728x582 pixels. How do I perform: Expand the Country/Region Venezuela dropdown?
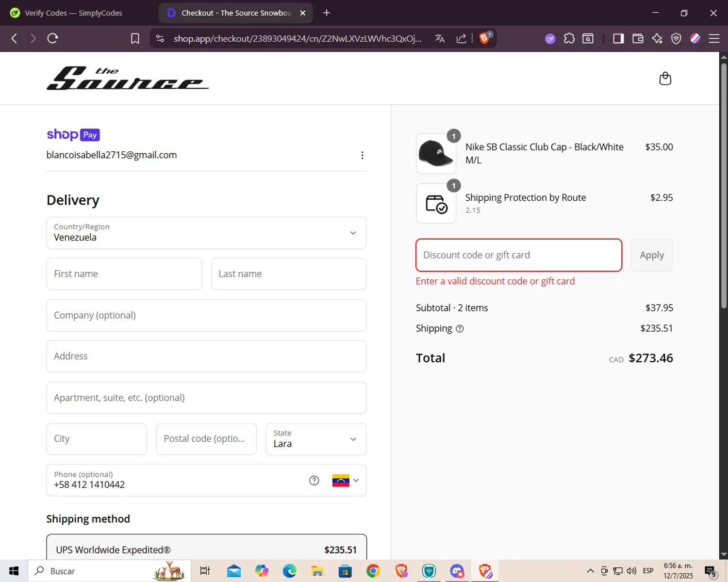(x=206, y=233)
